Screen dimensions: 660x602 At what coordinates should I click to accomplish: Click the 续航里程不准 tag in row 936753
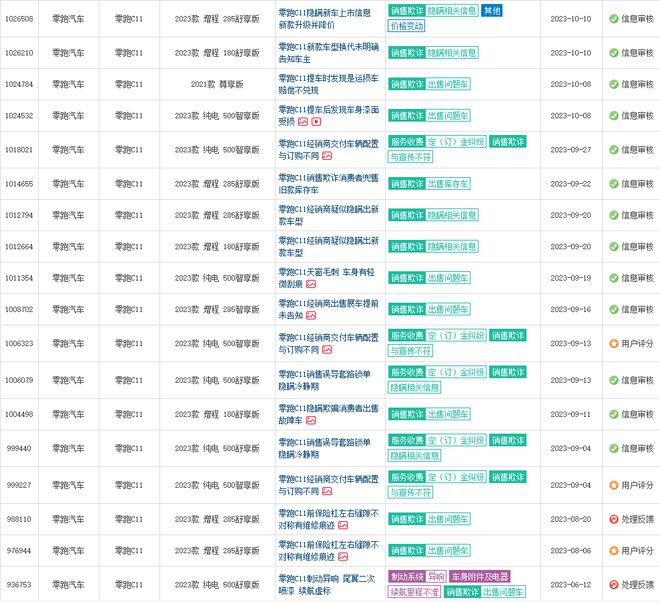click(414, 592)
